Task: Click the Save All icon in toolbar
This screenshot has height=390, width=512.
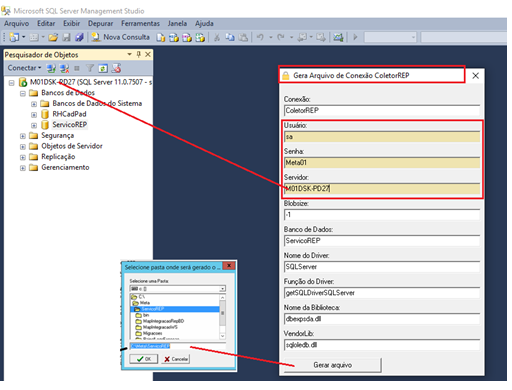Action: coord(79,37)
